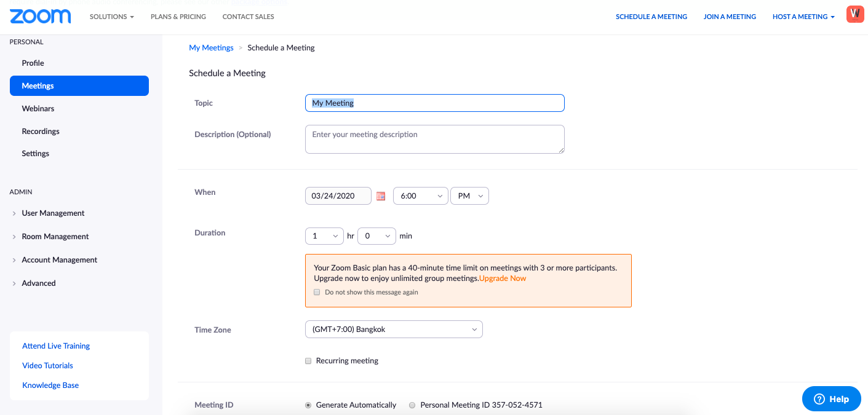Click the date field 03/24/2020
The height and width of the screenshot is (415, 868).
[x=338, y=196]
